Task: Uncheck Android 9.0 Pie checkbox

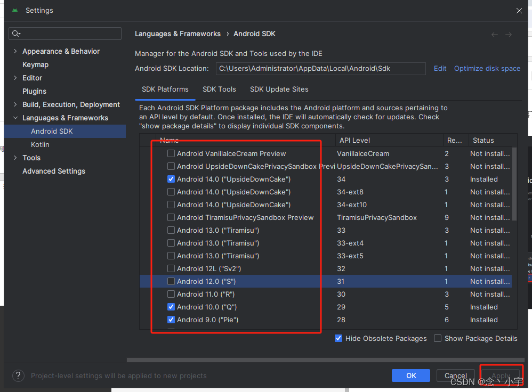Action: pos(171,320)
